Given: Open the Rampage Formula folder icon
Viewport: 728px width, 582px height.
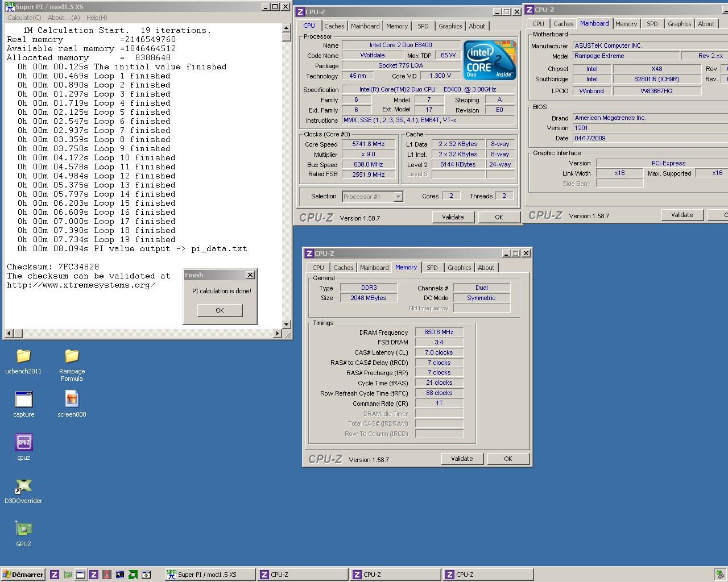Looking at the screenshot, I should [x=72, y=356].
